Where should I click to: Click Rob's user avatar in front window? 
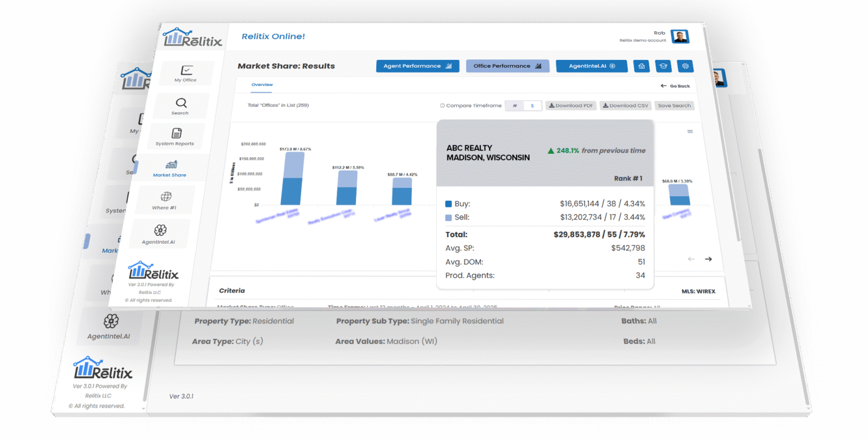680,37
